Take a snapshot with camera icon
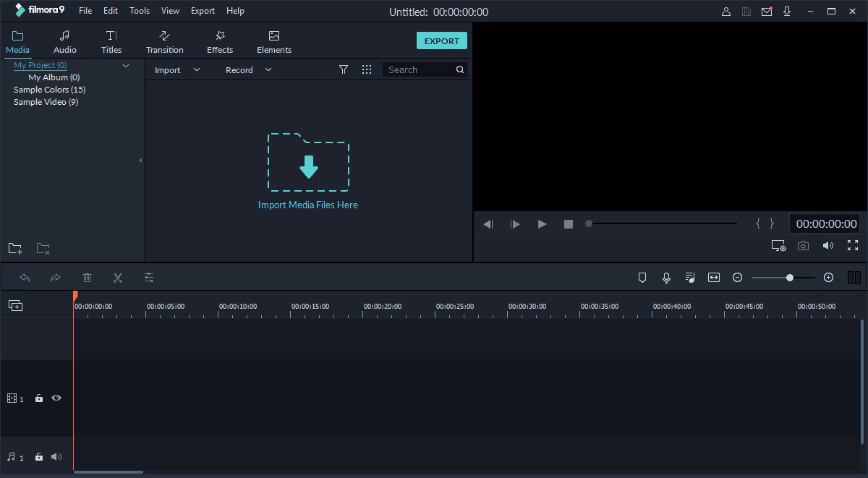 [803, 246]
